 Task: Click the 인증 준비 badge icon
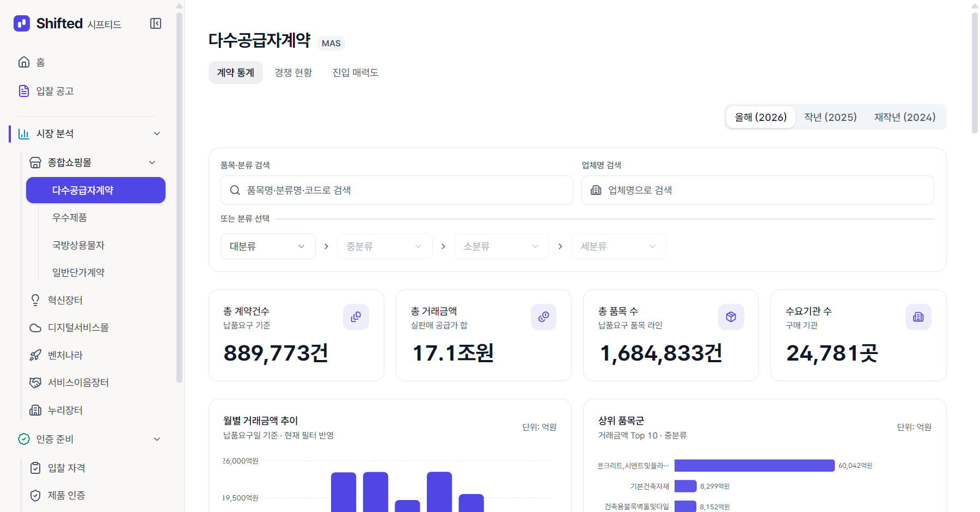(x=24, y=439)
